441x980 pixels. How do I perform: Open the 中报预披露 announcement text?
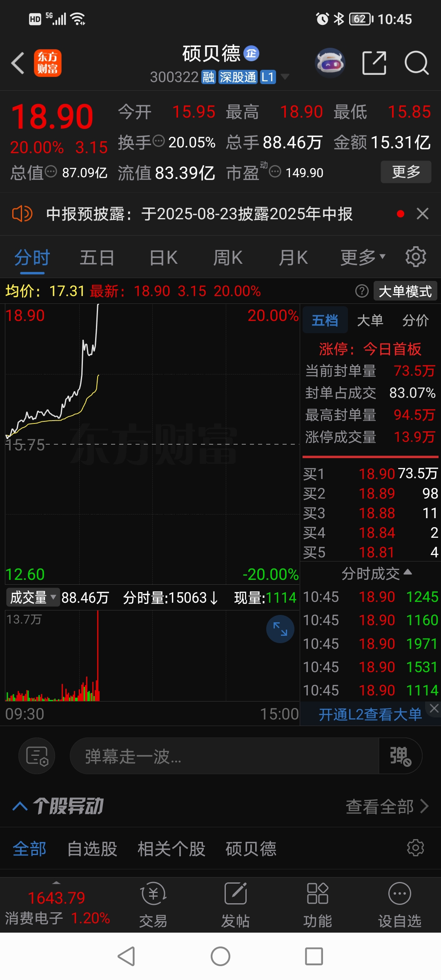(x=199, y=214)
